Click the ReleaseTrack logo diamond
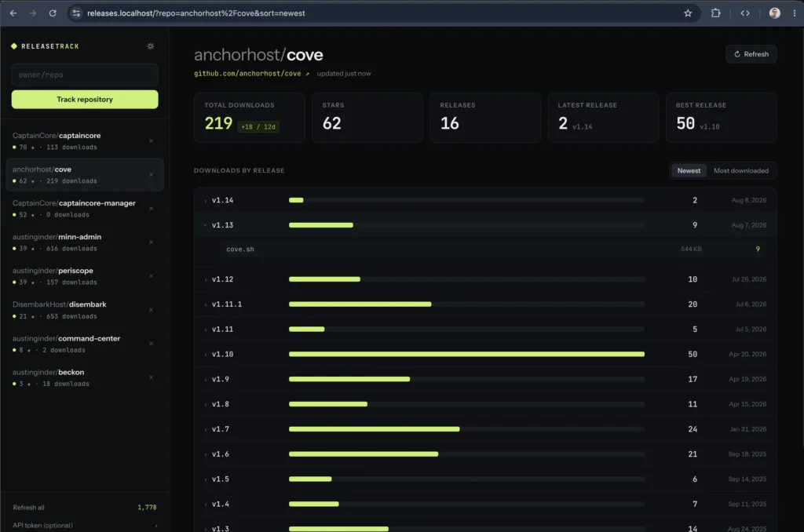The image size is (804, 532). (14, 46)
